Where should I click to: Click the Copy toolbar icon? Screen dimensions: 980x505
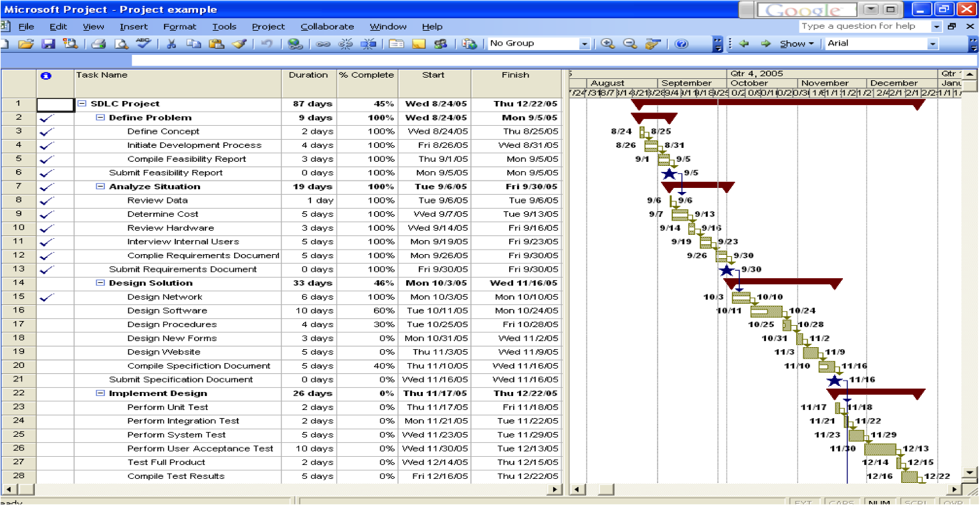tap(193, 43)
